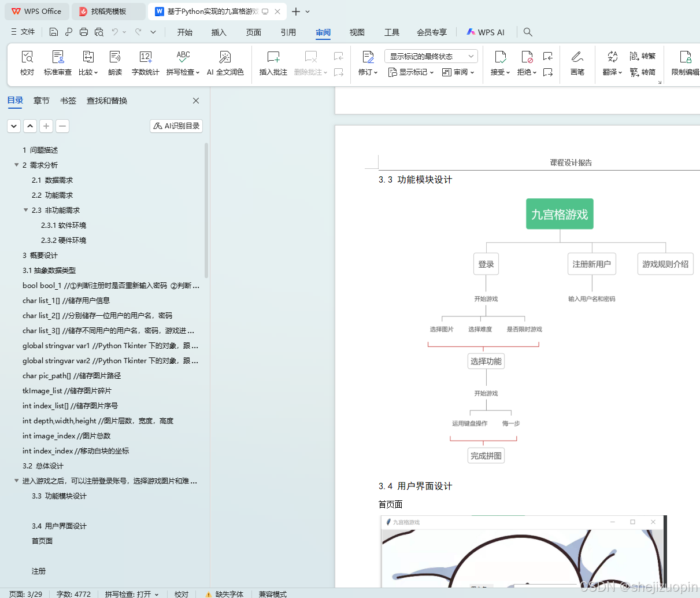This screenshot has height=598, width=700.
Task: Switch to 书签 navigation tab
Action: 68,101
